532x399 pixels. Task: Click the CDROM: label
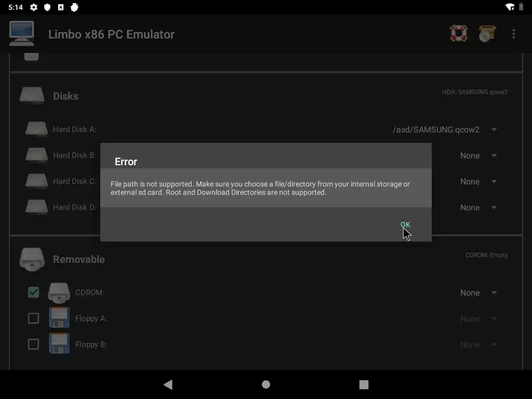[x=89, y=292]
